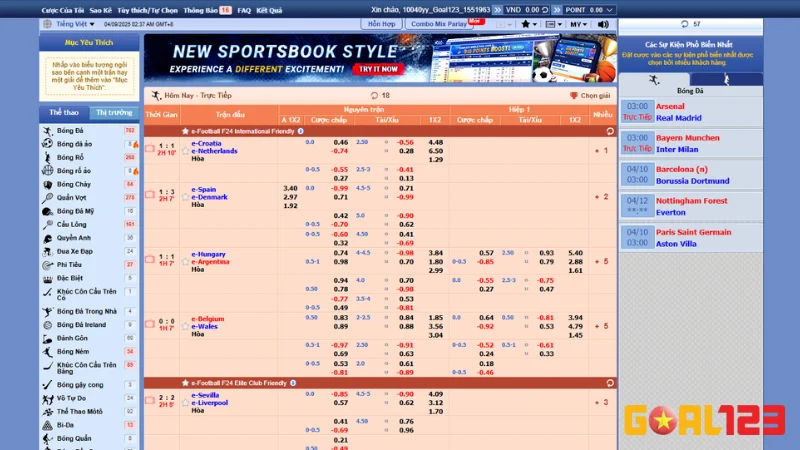This screenshot has height=450, width=800.
Task: Click the Quần Vợt tennis icon in sidebar
Action: pyautogui.click(x=48, y=197)
